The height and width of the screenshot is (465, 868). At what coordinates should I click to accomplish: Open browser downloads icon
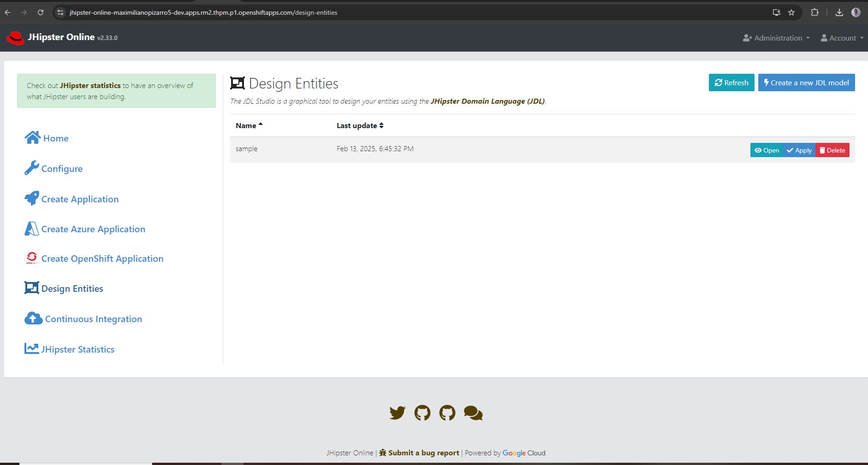click(839, 12)
